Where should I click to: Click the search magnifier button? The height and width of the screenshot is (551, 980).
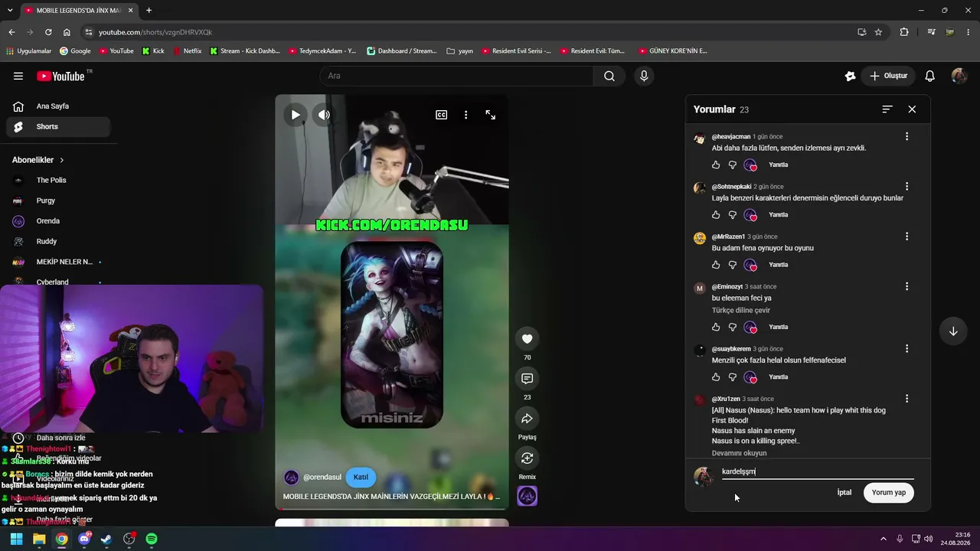[609, 76]
